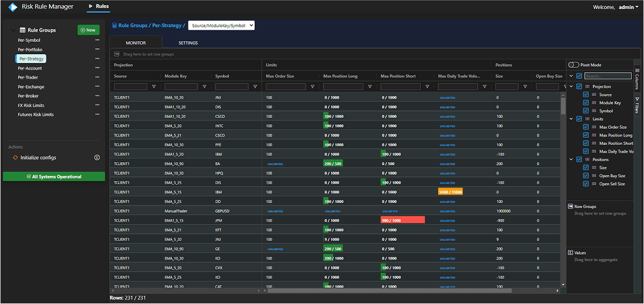The image size is (644, 304).
Task: Click the filter icon under Symbol column
Action: coord(255,86)
